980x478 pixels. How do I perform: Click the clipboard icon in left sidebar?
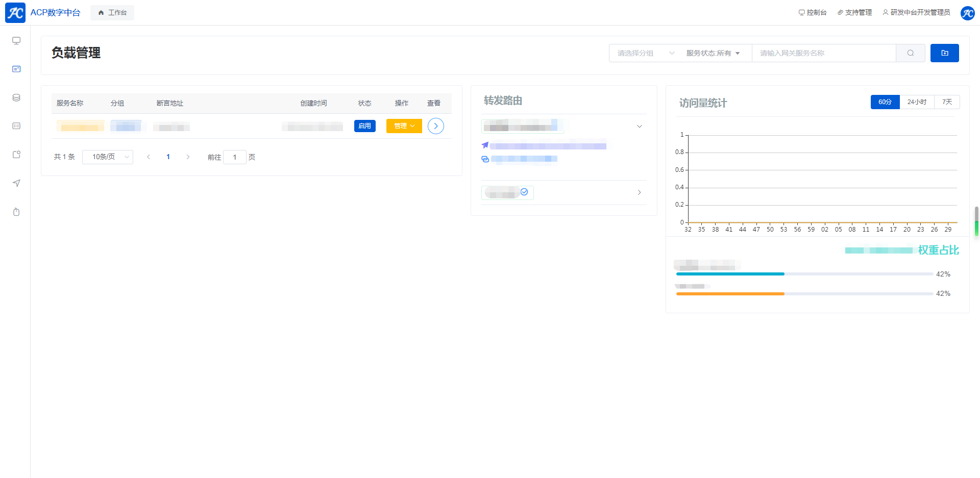16,212
